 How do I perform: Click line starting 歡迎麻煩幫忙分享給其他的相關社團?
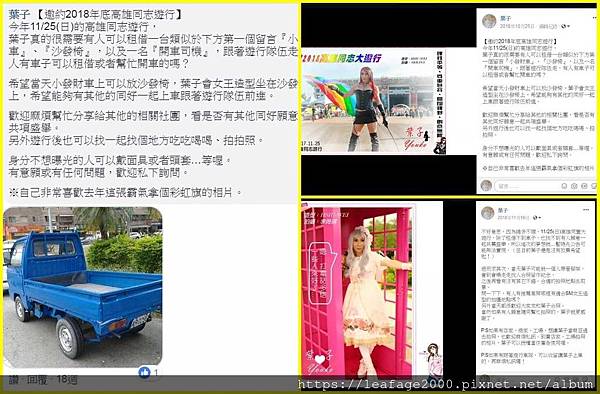153,116
